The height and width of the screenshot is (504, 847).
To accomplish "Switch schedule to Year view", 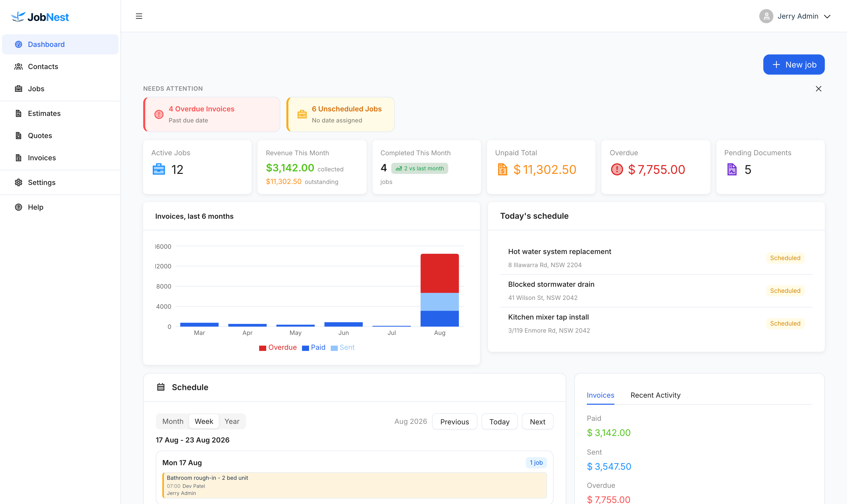I will [232, 421].
